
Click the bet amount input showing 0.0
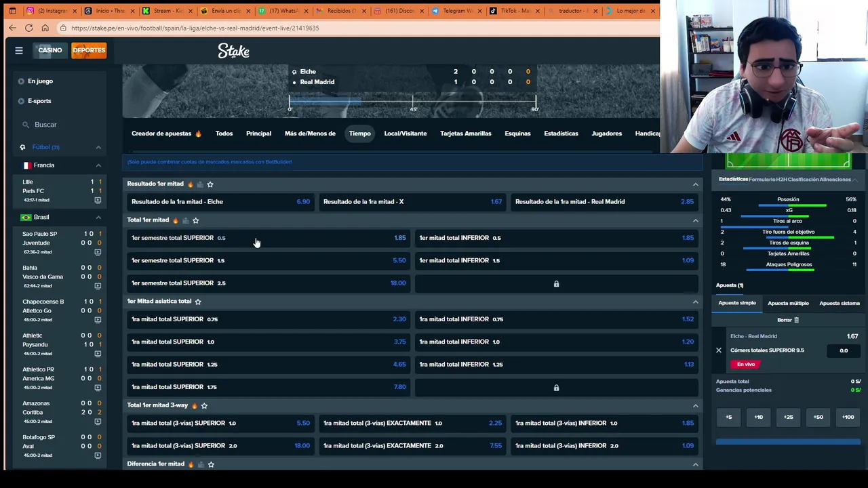point(844,350)
